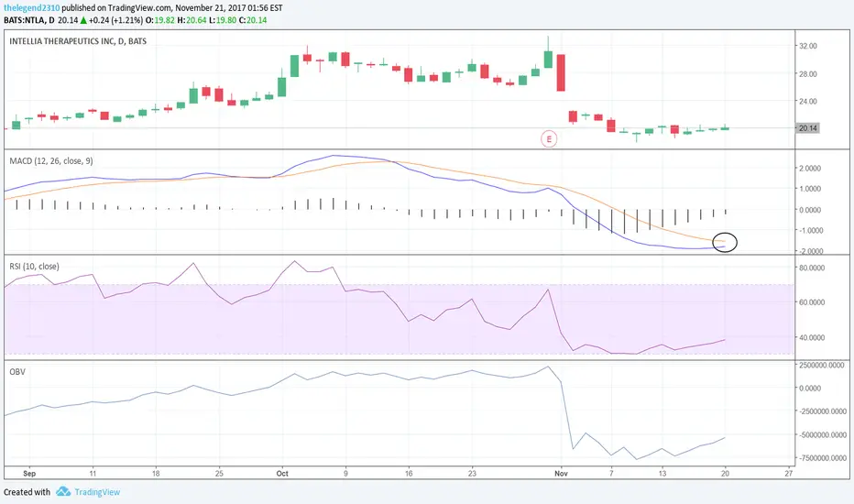Screen dimensions: 854x504
Task: Click the RSI (10, close) indicator label
Action: [x=34, y=267]
